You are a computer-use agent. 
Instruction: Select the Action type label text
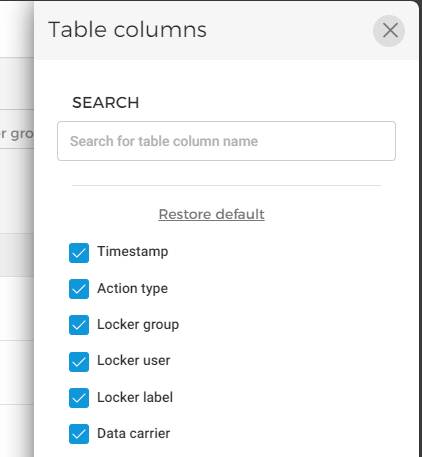point(132,289)
